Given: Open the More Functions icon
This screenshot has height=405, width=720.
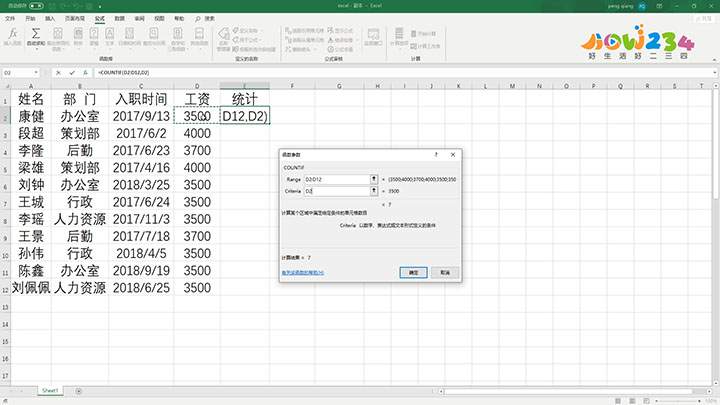Looking at the screenshot, I should tap(199, 34).
